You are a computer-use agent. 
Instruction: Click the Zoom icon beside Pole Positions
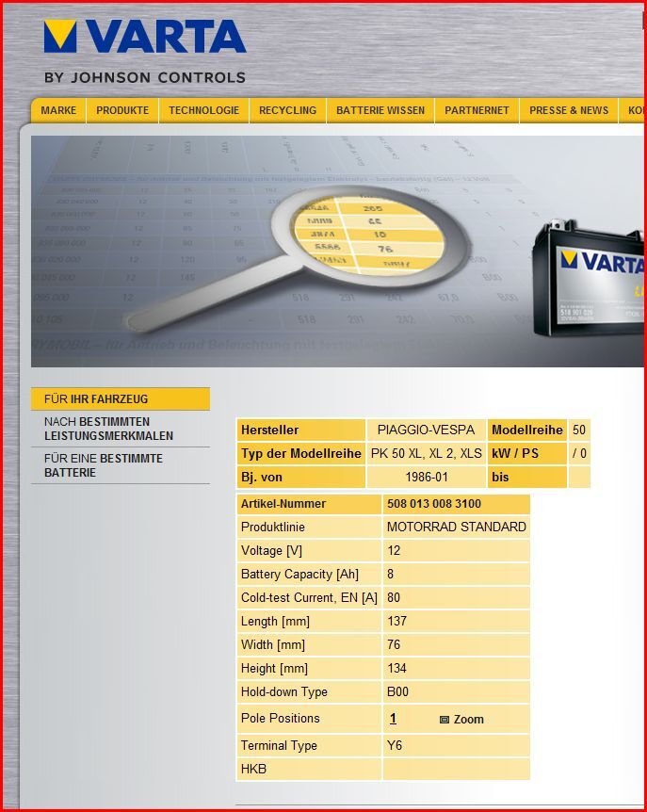click(x=445, y=720)
